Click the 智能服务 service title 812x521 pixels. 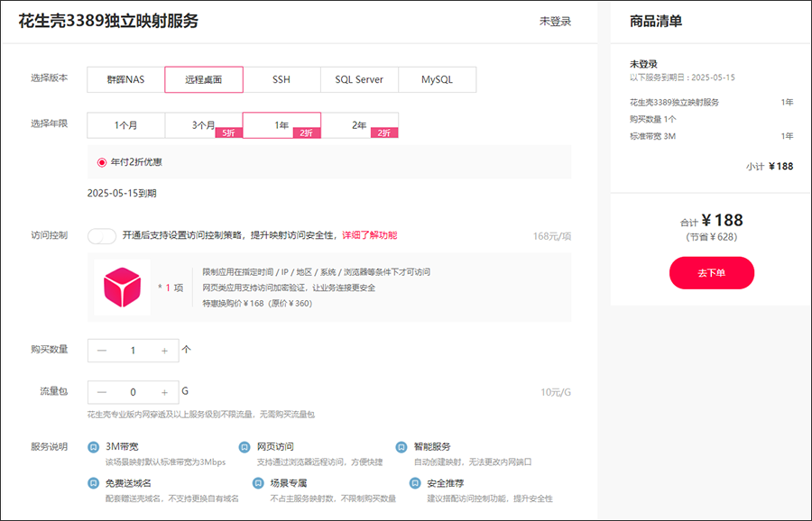432,446
